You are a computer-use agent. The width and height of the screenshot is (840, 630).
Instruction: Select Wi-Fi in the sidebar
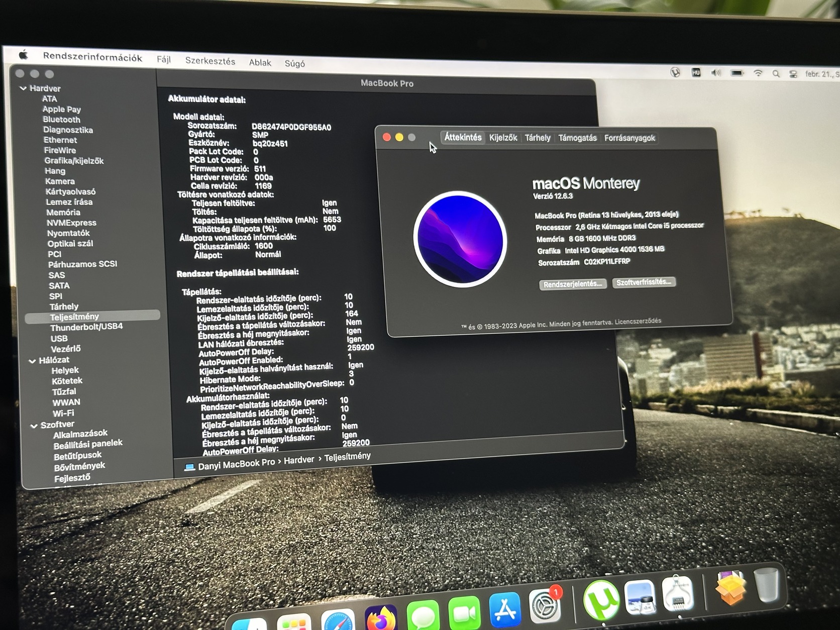63,413
